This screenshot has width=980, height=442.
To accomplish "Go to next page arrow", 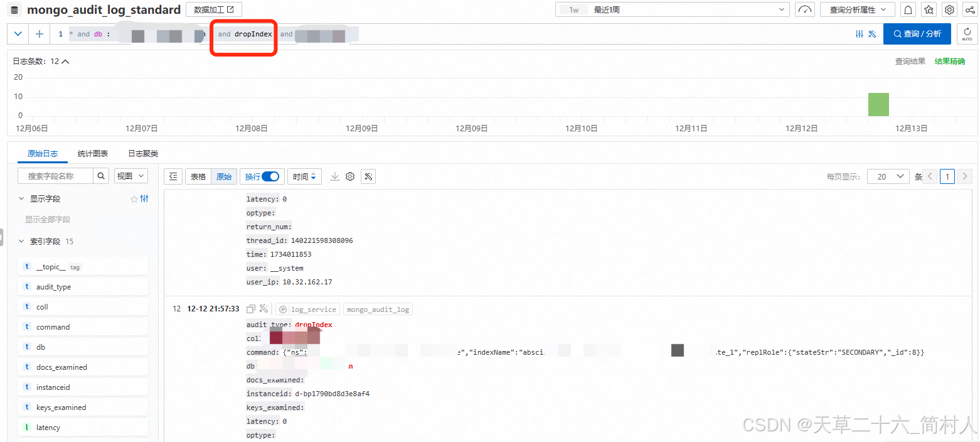I will point(965,176).
